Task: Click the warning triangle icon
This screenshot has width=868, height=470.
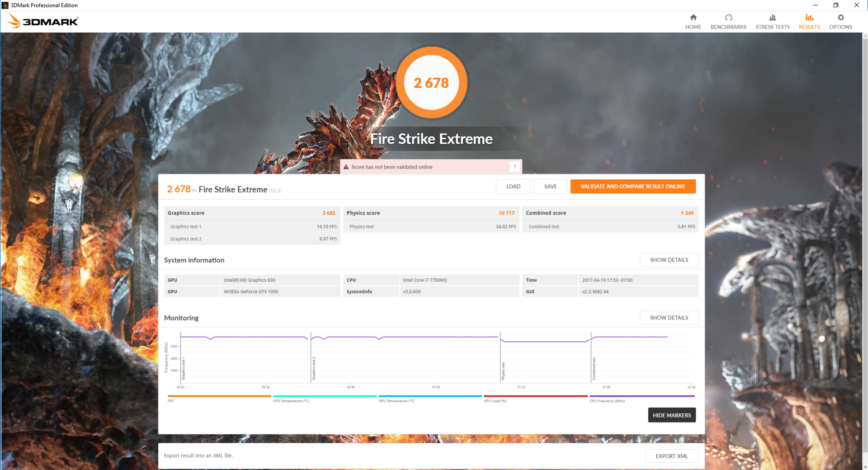Action: pos(346,167)
